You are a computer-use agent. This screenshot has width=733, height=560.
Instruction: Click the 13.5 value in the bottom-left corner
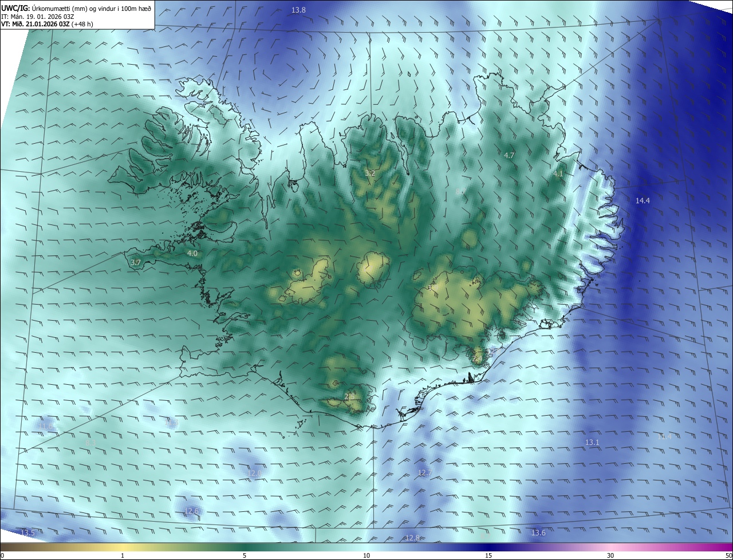(27, 533)
